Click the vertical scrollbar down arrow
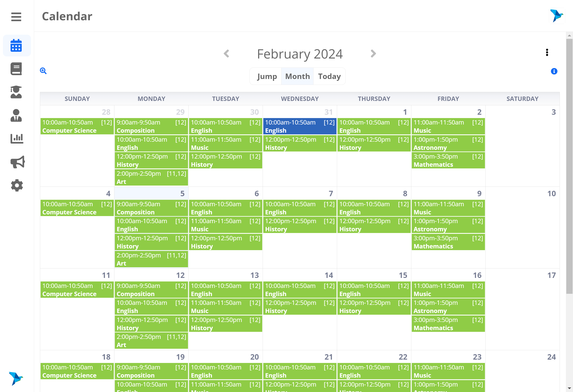This screenshot has width=573, height=392. [569, 388]
